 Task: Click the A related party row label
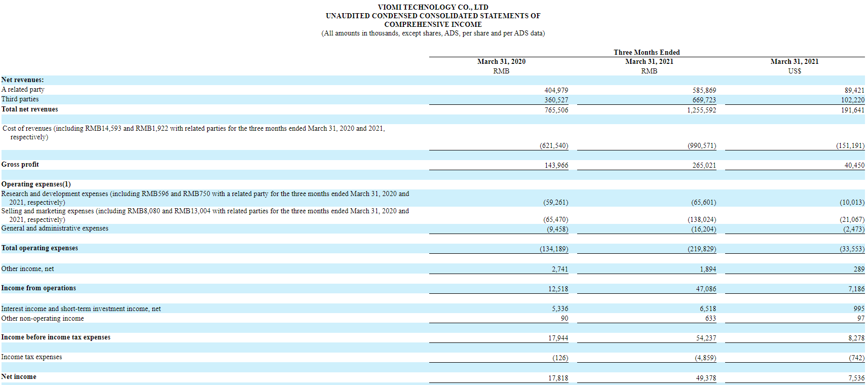click(x=23, y=90)
